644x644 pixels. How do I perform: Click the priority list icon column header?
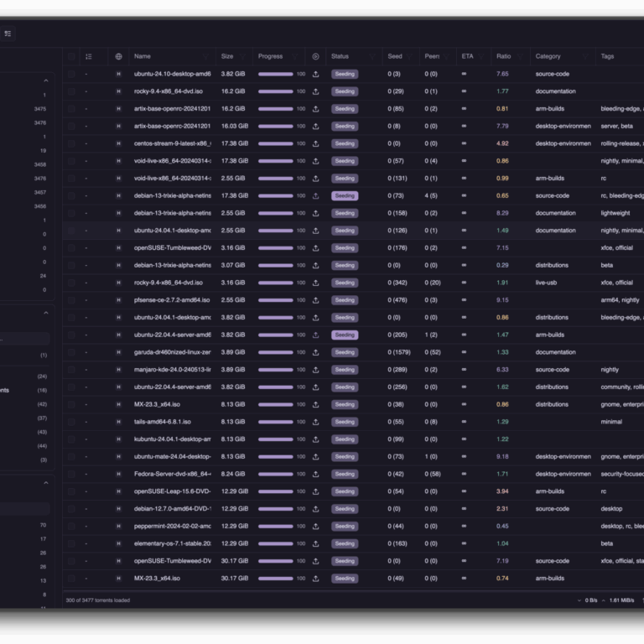click(x=88, y=57)
